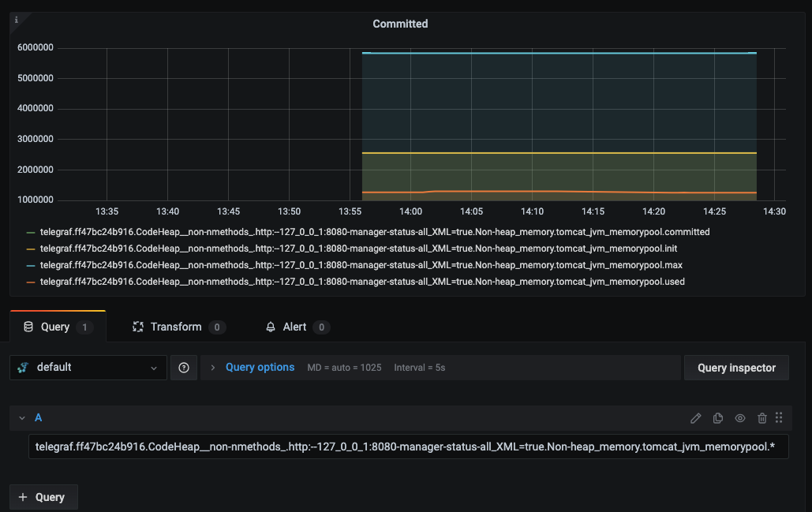812x512 pixels.
Task: Click the Query tab count badge '1'
Action: [x=84, y=327]
